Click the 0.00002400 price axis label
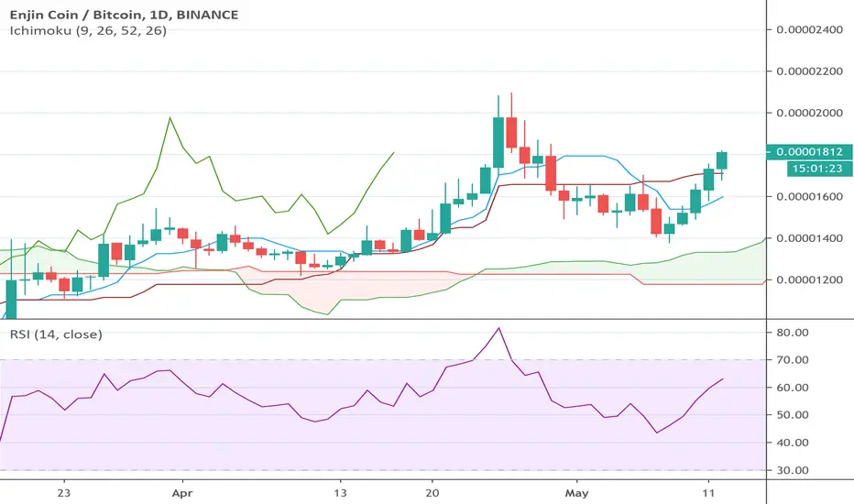854x504 pixels. click(809, 29)
